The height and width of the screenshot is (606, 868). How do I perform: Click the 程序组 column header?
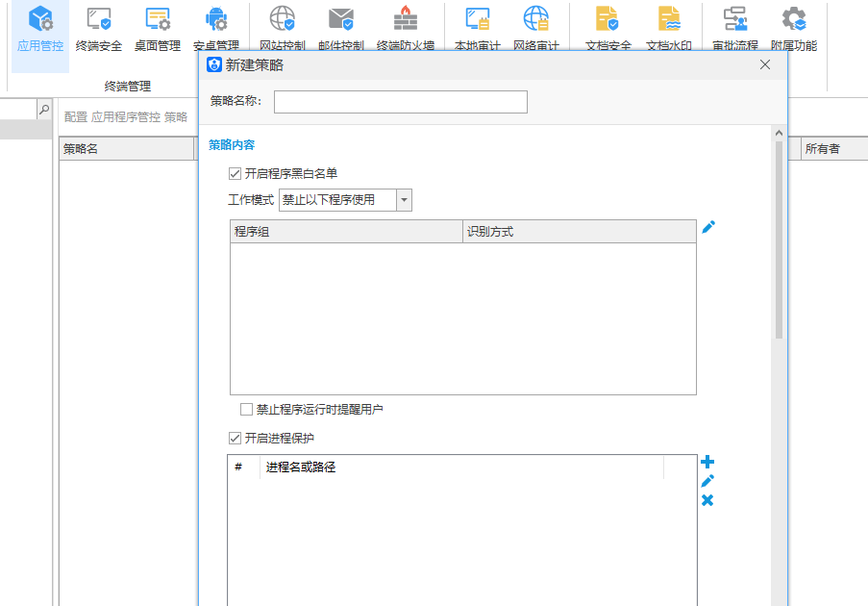(346, 232)
